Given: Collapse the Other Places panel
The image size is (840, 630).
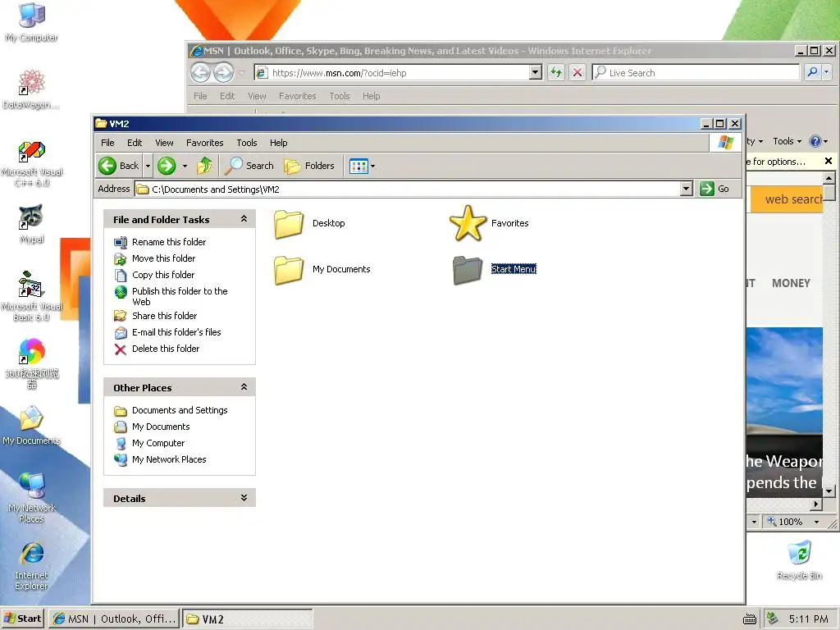Looking at the screenshot, I should 244,387.
